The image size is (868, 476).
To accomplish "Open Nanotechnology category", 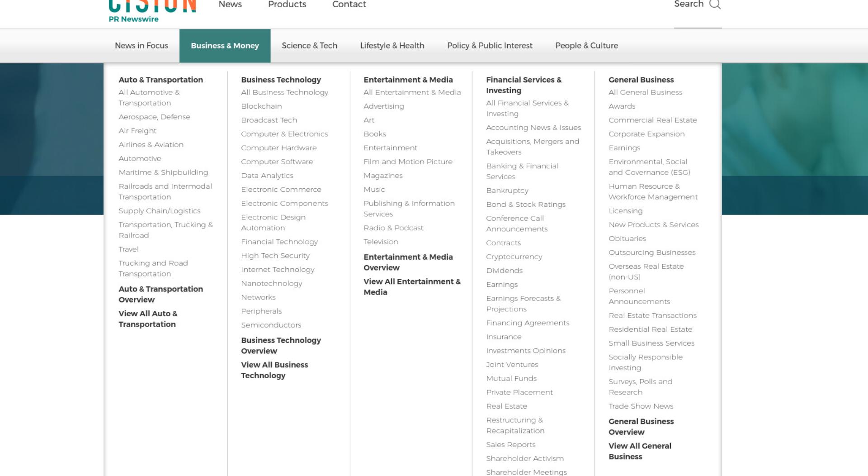I will pyautogui.click(x=272, y=284).
